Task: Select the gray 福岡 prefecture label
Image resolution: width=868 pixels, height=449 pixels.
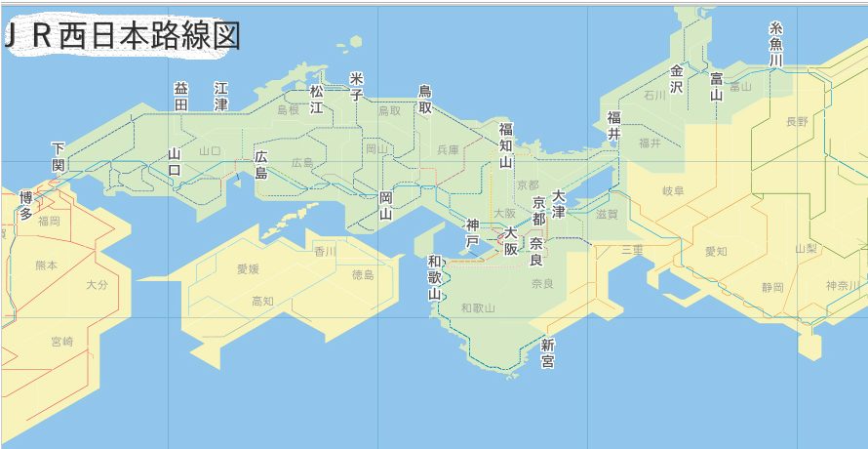Action: point(50,222)
